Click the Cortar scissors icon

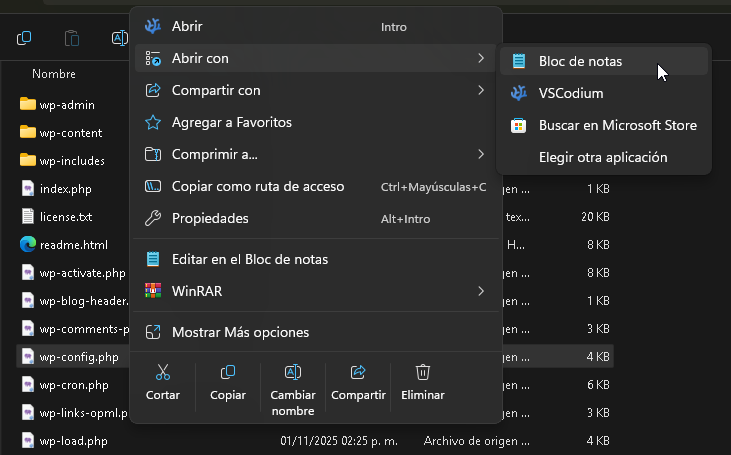click(163, 372)
